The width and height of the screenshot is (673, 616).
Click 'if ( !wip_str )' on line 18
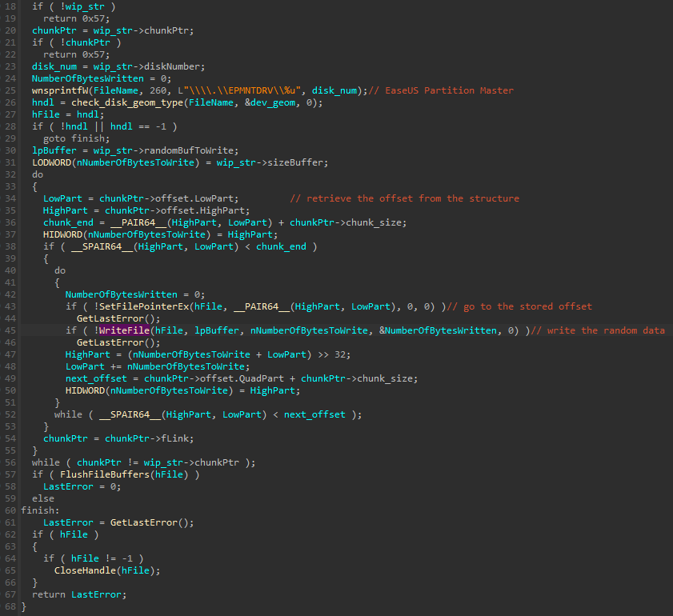coord(74,6)
